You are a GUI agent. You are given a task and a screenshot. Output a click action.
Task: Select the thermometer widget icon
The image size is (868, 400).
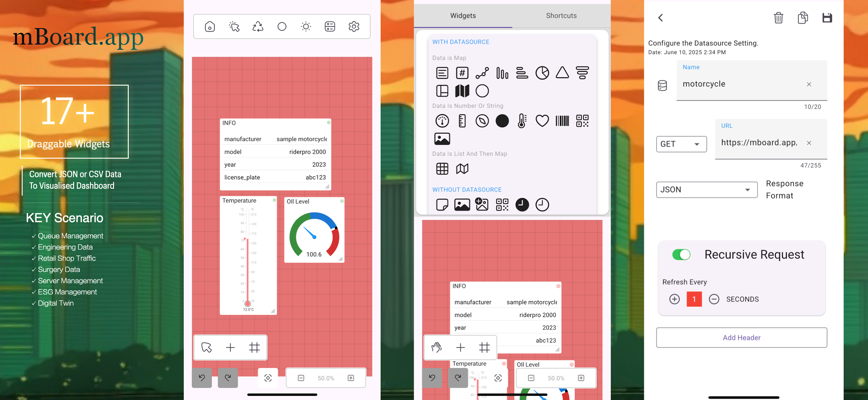(x=521, y=121)
